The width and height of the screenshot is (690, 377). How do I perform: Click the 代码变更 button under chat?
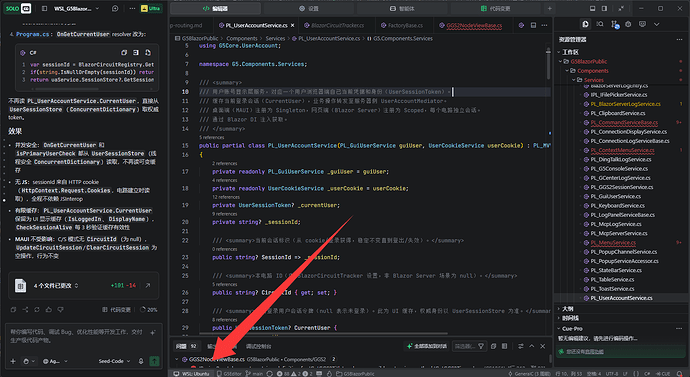(x=116, y=310)
